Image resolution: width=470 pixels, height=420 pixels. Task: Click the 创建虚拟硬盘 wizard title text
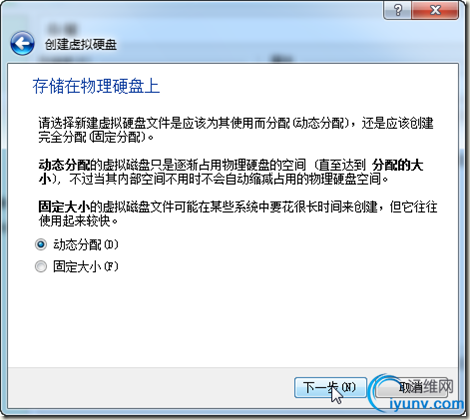coord(81,45)
